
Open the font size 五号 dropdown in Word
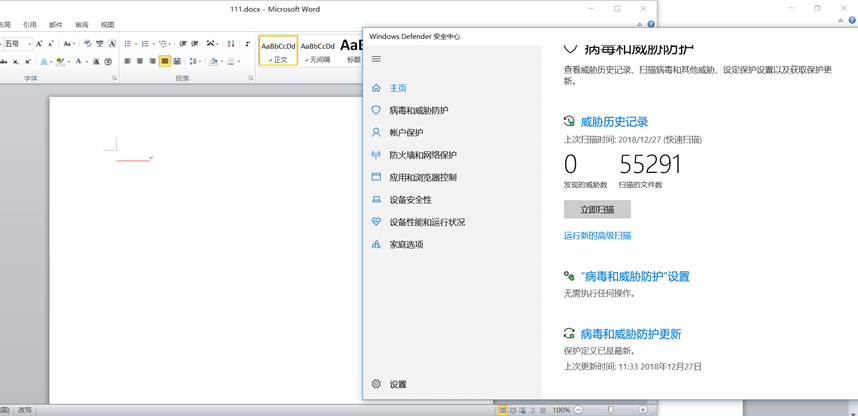coord(30,44)
